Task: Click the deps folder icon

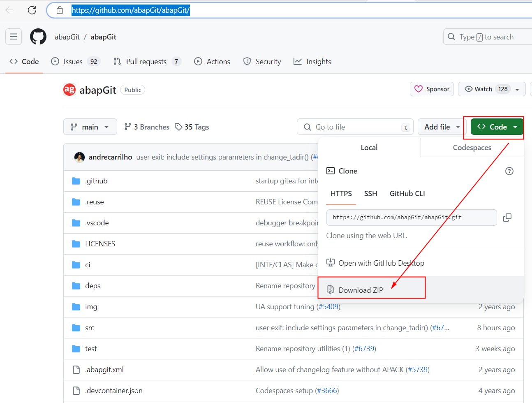Action: point(76,286)
